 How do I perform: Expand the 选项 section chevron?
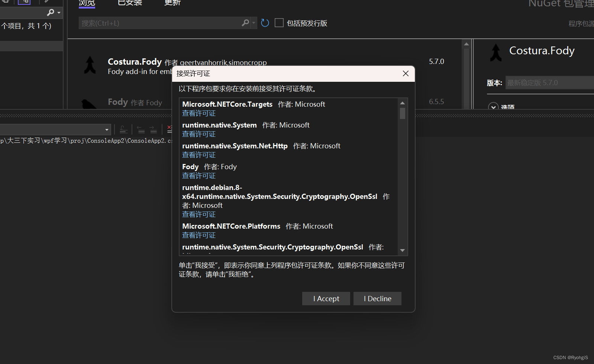point(493,107)
